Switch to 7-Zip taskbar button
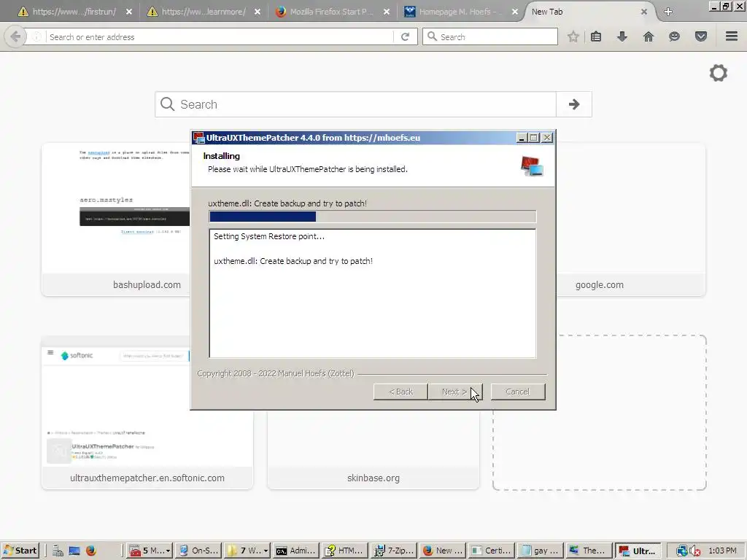 coord(394,551)
